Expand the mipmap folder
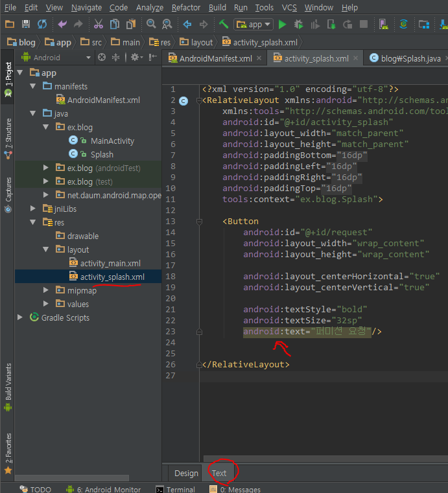Viewport: 448px width, 493px height. click(46, 290)
